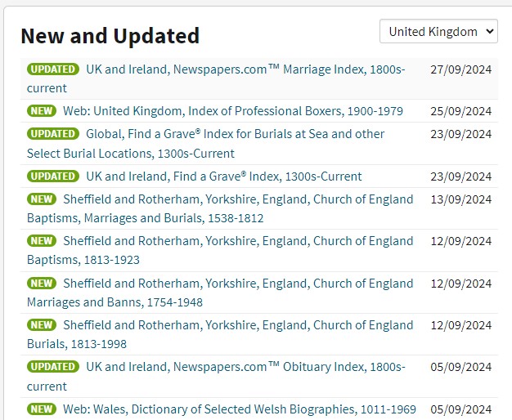Click NEW badge beside Marriages and Banns
Screen dimensions: 512x420
pos(41,284)
